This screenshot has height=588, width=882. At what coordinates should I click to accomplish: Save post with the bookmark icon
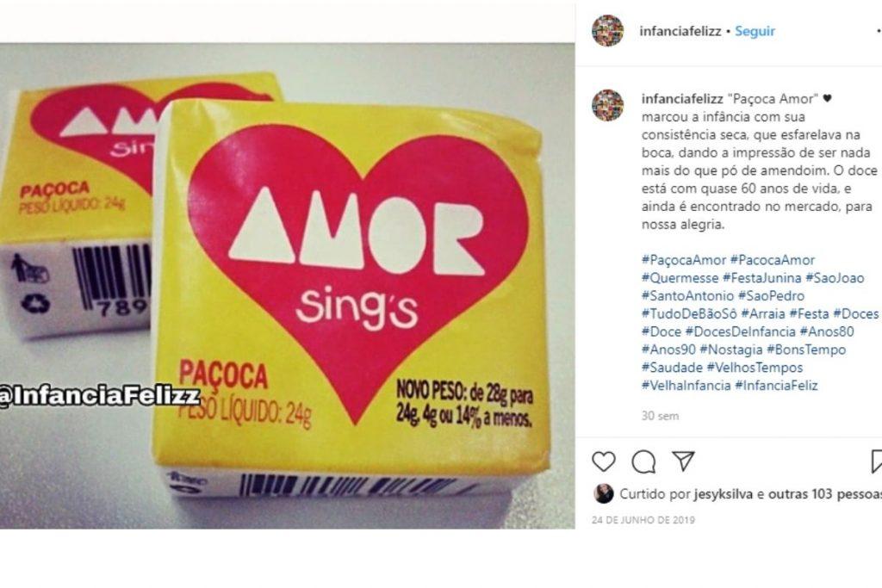coord(876,461)
